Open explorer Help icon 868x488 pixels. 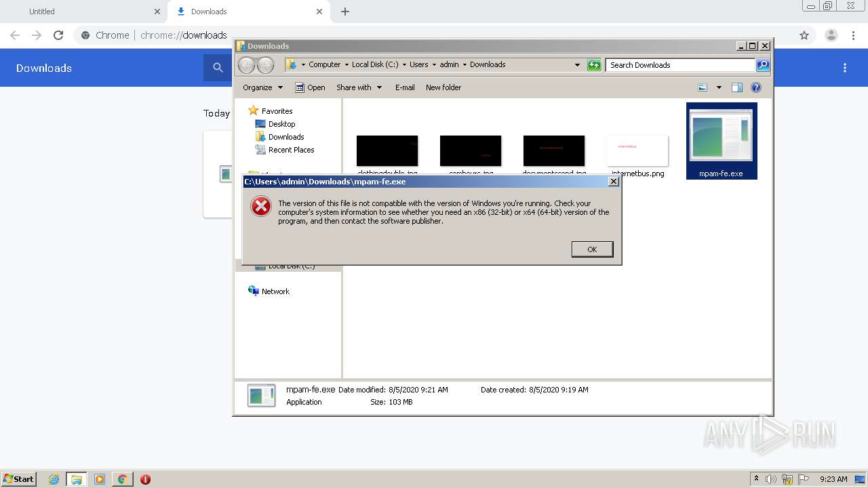click(756, 87)
